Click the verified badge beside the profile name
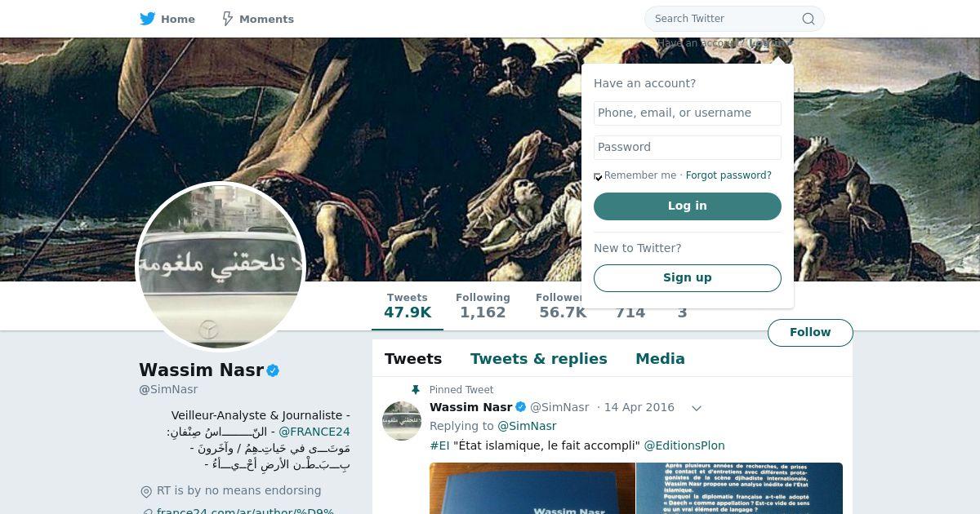The width and height of the screenshot is (980, 514). (273, 370)
